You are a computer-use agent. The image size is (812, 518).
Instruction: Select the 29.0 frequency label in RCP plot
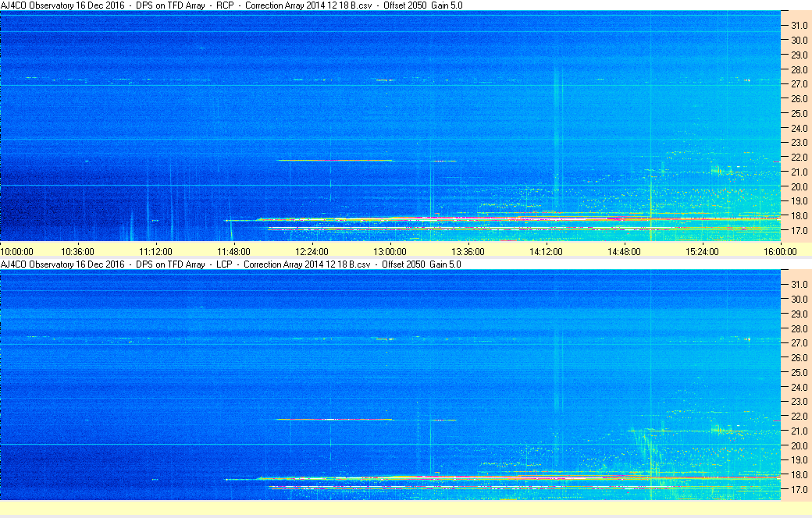(799, 55)
